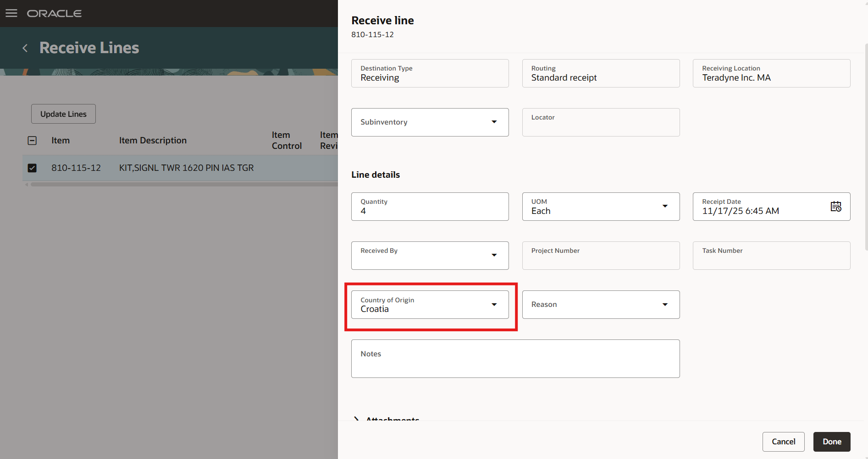Expand the Attachments section

[357, 419]
